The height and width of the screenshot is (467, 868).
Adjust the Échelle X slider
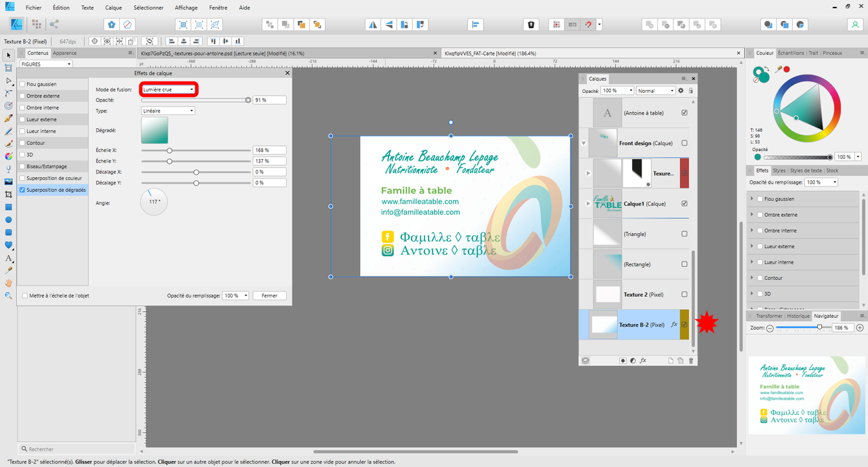click(x=196, y=150)
